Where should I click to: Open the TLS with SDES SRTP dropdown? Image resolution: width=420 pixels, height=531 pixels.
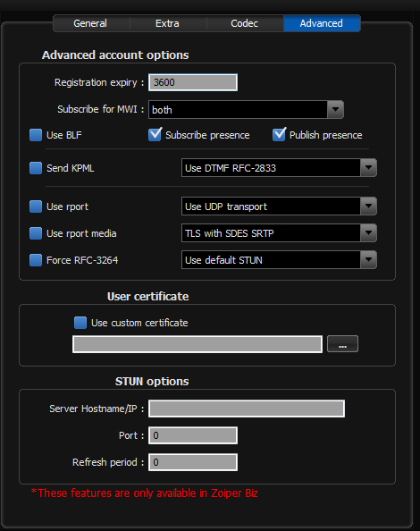[279, 232]
